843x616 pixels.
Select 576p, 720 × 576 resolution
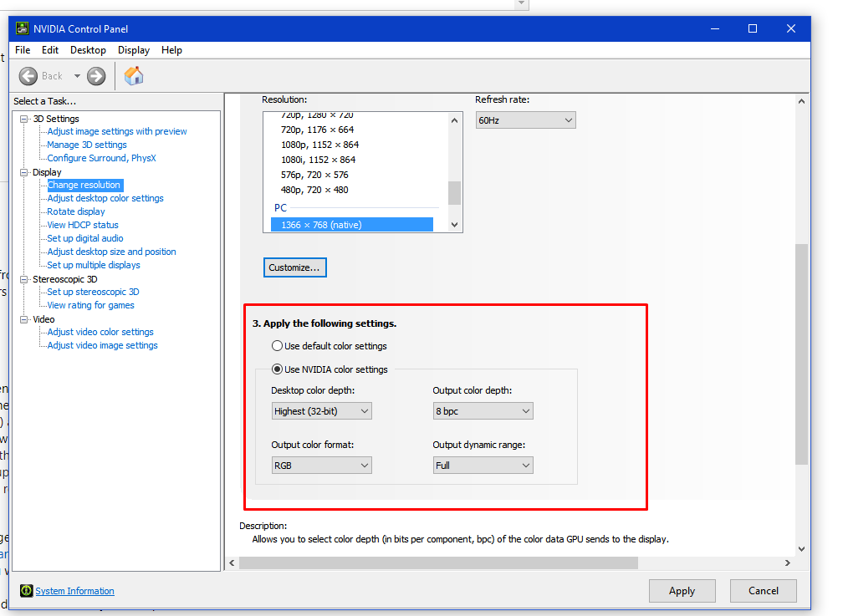point(314,175)
